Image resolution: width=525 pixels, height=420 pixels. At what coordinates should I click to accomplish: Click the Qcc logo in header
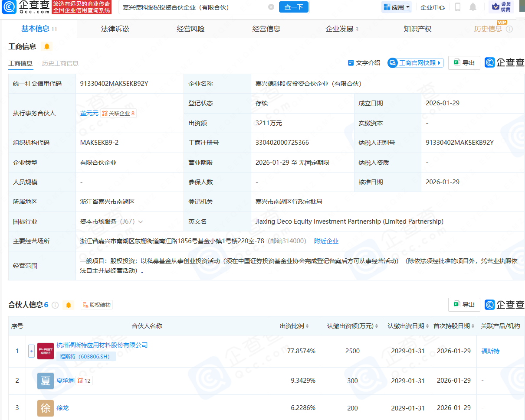pyautogui.click(x=26, y=7)
